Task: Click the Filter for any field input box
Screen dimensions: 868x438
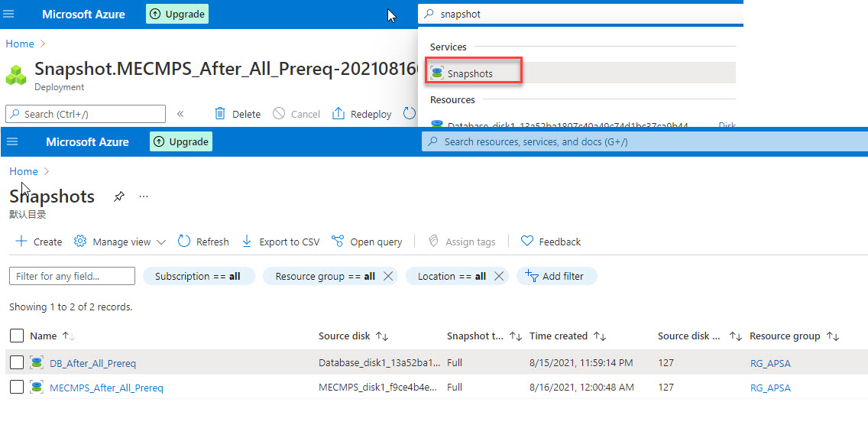Action: (72, 276)
